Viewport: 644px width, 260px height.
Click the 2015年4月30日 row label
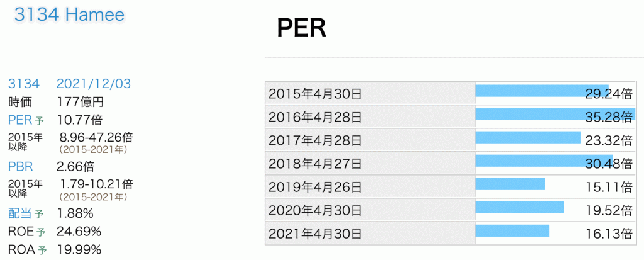(315, 94)
